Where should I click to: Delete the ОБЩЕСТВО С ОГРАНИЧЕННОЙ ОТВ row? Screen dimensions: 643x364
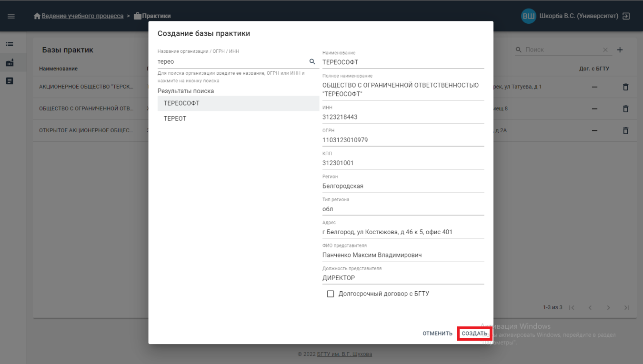click(626, 108)
